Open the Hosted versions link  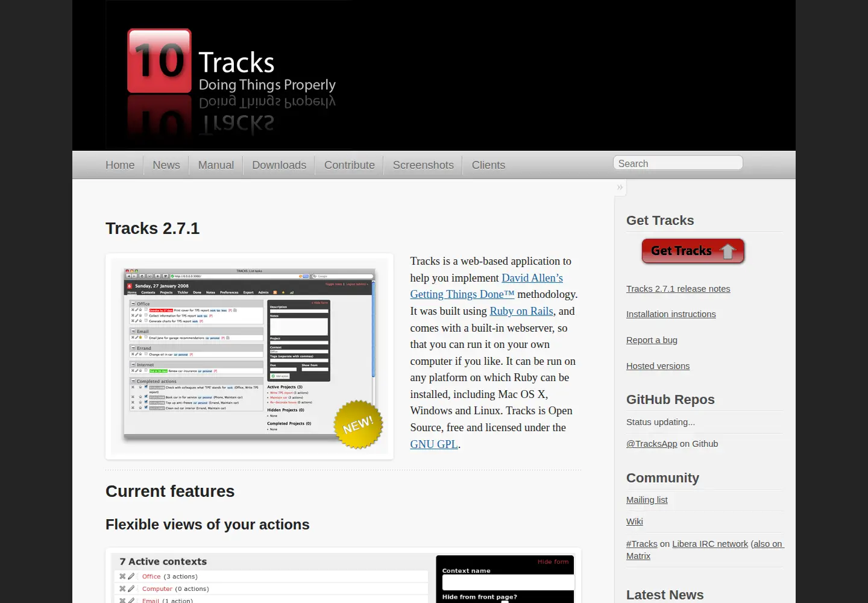point(658,366)
